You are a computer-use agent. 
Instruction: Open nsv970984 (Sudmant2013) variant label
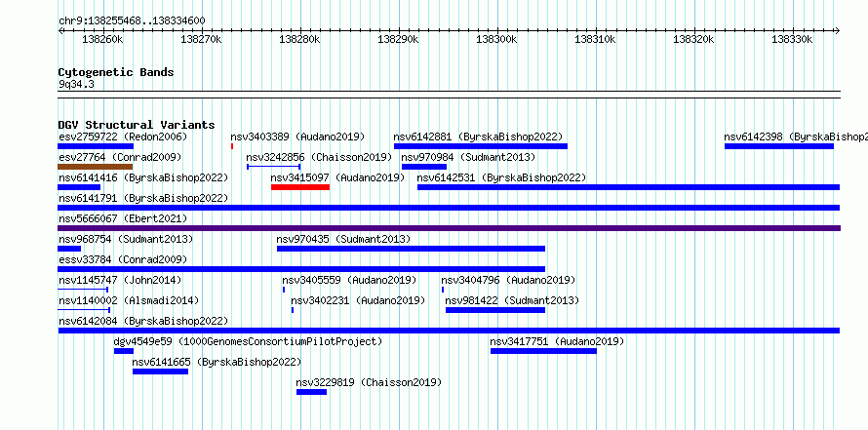point(468,157)
